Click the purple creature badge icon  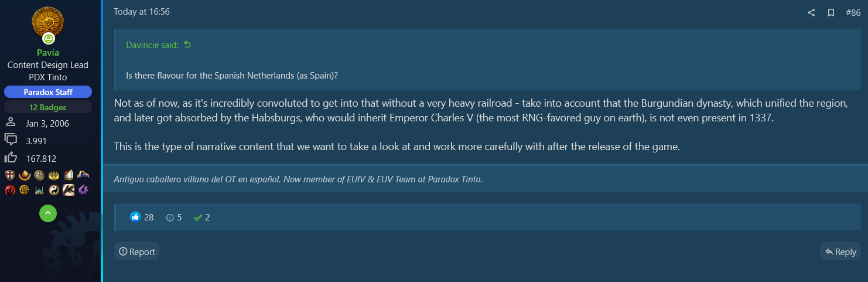[x=83, y=190]
